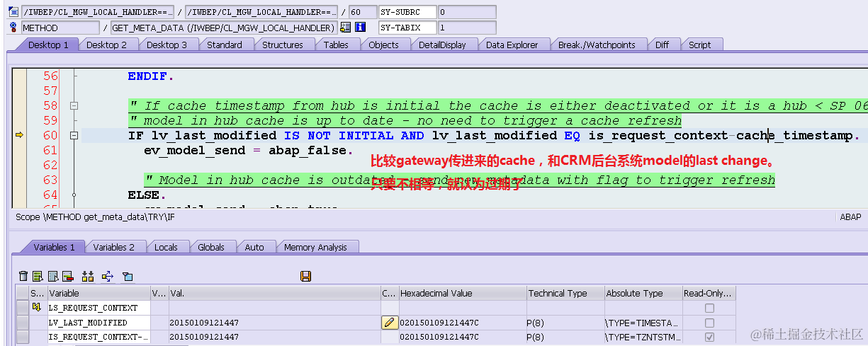The width and height of the screenshot is (868, 346).
Task: Click the list icon with red minus
Action: tap(68, 277)
